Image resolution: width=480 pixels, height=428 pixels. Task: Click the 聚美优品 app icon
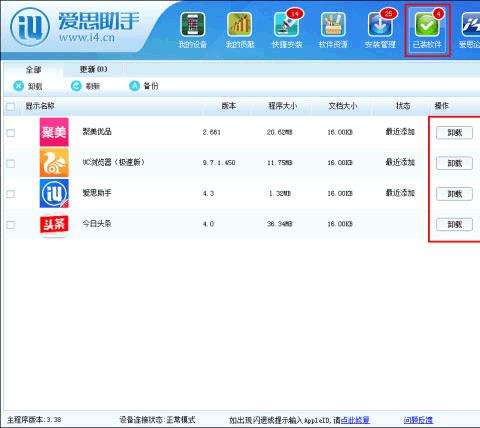(x=54, y=132)
